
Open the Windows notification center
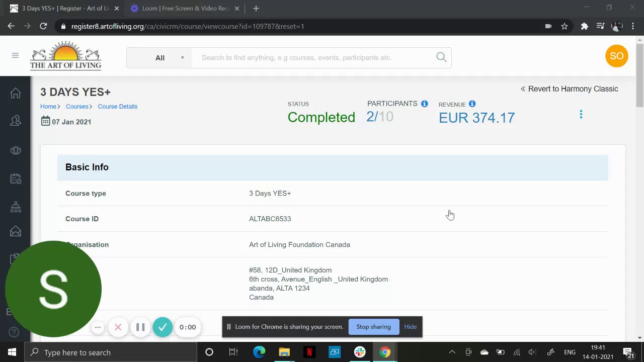pos(628,352)
